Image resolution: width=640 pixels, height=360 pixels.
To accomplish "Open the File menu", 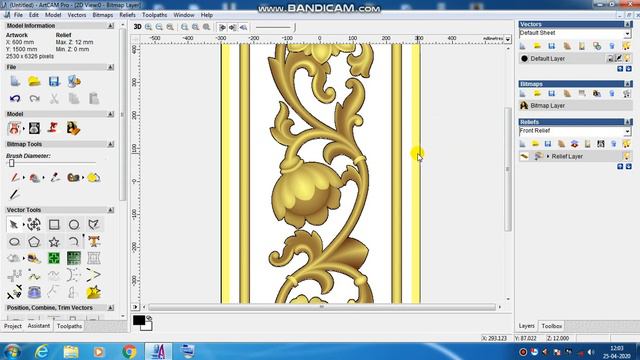I will pyautogui.click(x=18, y=15).
